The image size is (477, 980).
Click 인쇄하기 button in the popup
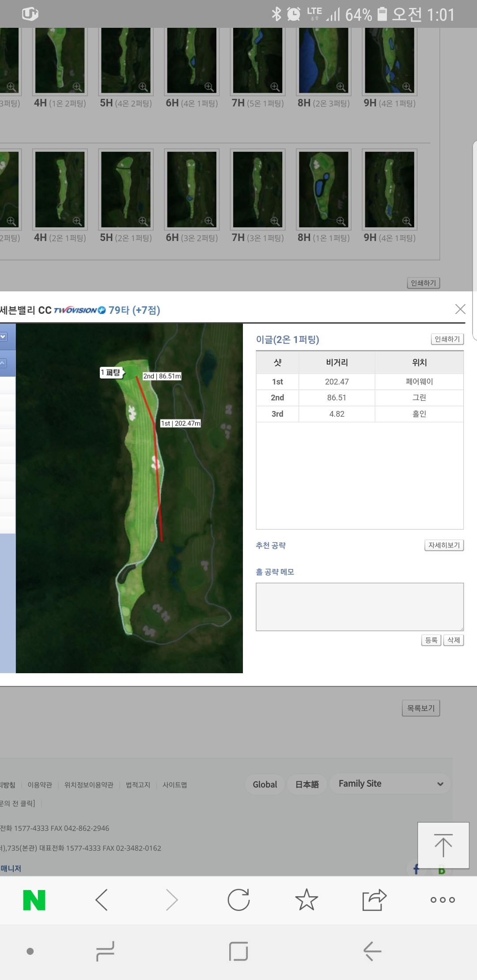point(447,339)
